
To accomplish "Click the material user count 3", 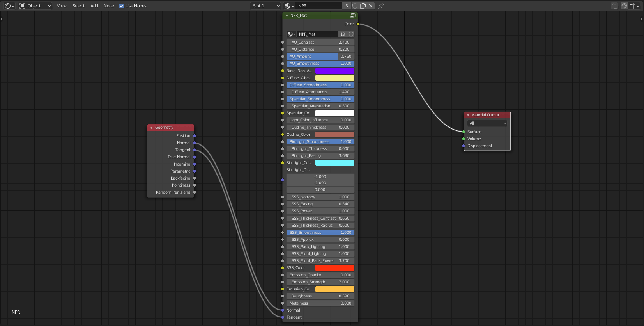I will [x=347, y=6].
